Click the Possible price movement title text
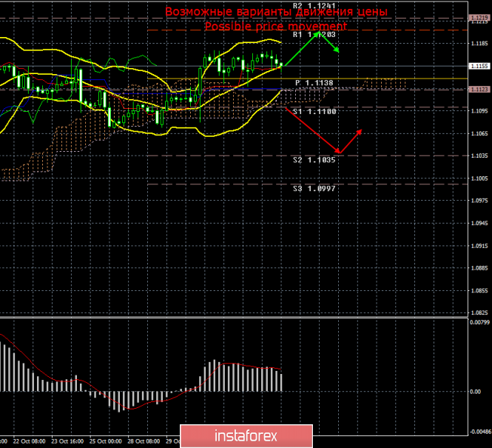Image resolution: width=492 pixels, height=448 pixels. click(276, 26)
